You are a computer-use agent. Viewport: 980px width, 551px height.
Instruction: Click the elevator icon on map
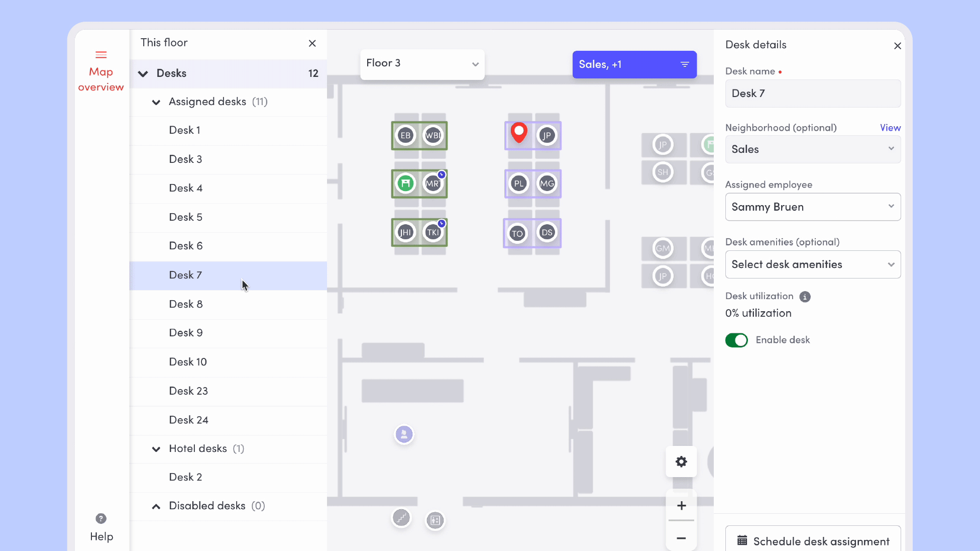tap(435, 520)
